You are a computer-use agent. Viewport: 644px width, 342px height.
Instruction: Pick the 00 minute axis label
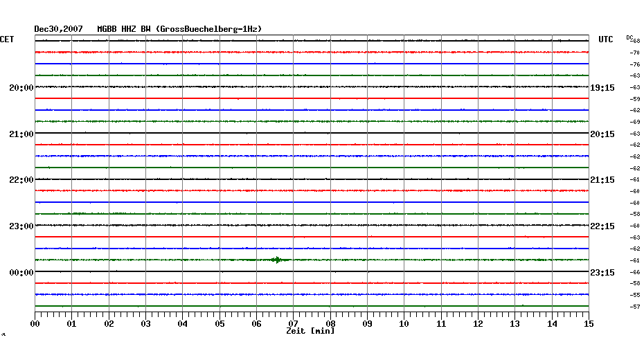[x=35, y=324]
